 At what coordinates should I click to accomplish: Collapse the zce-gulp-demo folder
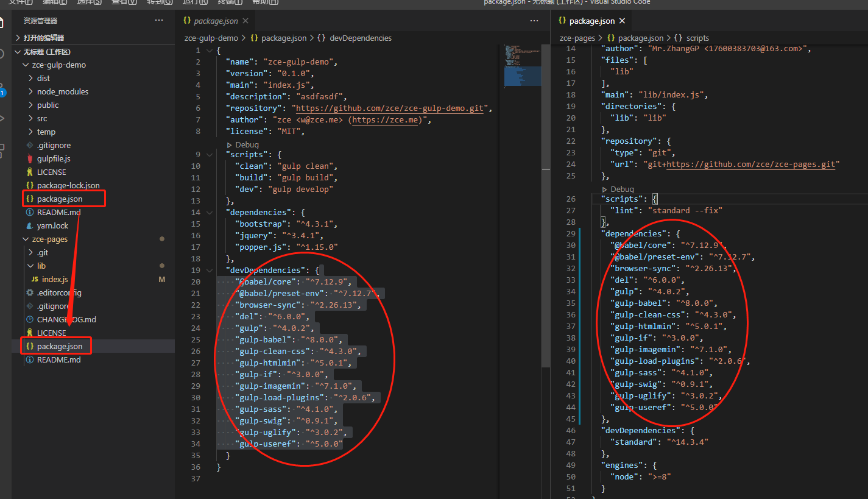pyautogui.click(x=26, y=65)
